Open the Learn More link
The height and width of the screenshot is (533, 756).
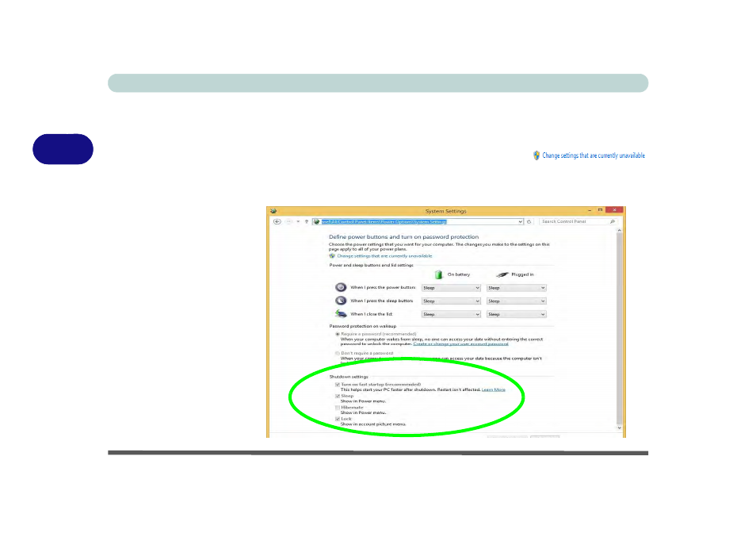pos(494,389)
